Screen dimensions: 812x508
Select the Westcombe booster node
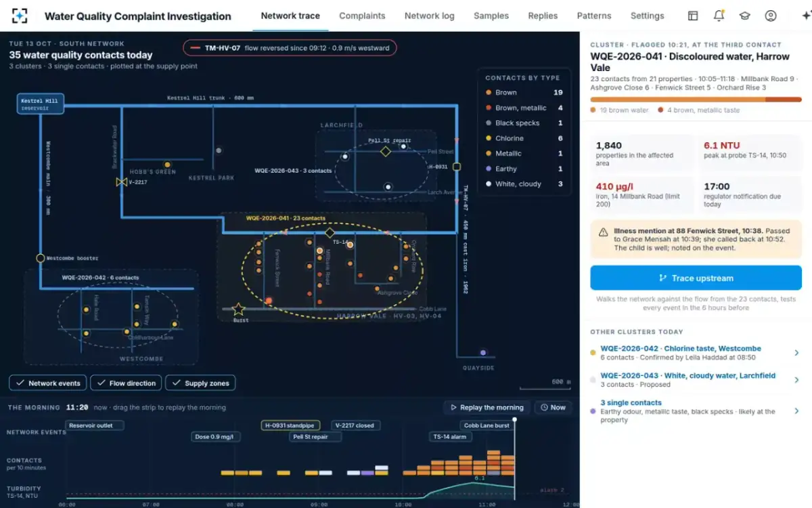41,258
